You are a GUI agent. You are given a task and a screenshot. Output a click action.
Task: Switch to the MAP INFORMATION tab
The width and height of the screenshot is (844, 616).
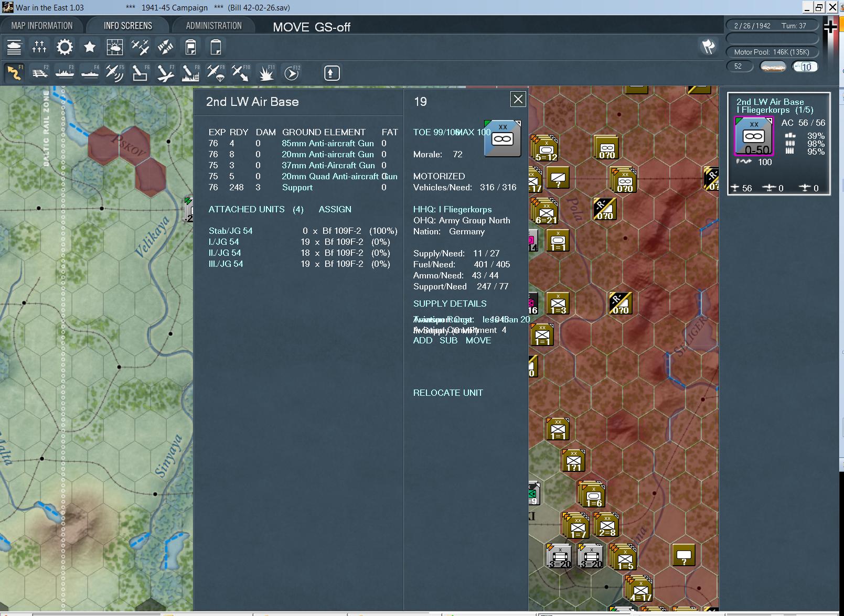(42, 26)
